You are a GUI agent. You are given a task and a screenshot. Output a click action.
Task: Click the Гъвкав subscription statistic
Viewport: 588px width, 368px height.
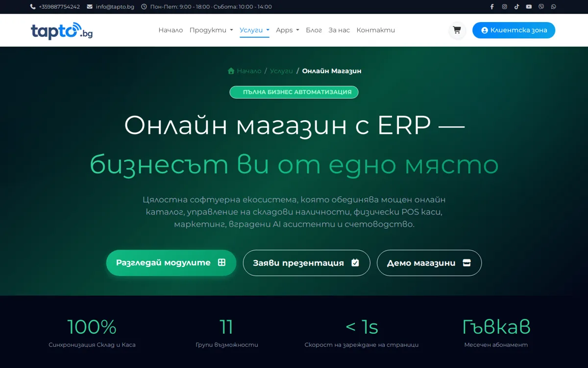click(496, 327)
